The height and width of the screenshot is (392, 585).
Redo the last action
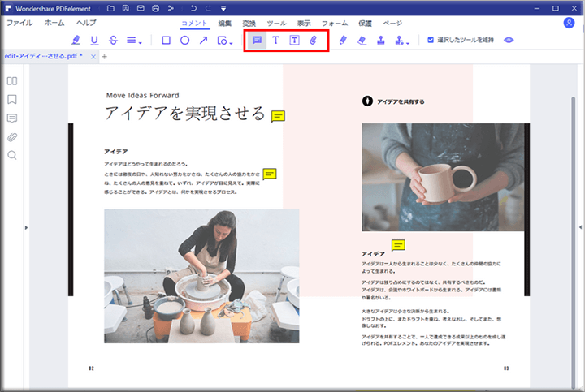tap(208, 8)
